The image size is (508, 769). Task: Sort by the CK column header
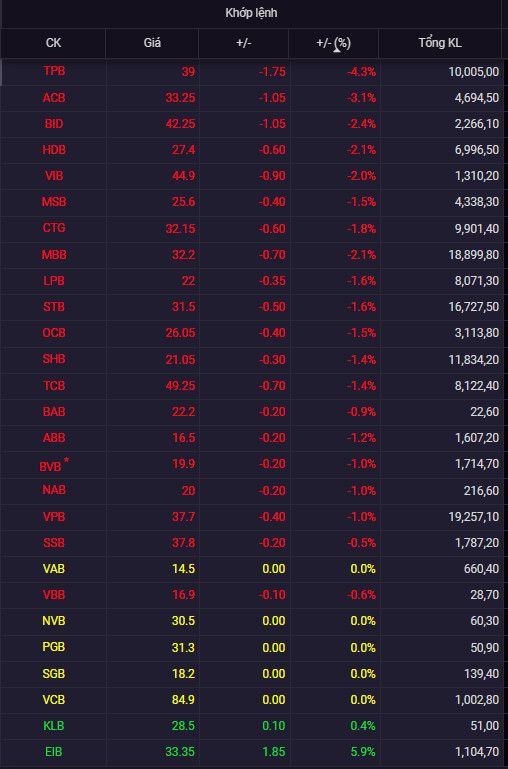pos(53,43)
